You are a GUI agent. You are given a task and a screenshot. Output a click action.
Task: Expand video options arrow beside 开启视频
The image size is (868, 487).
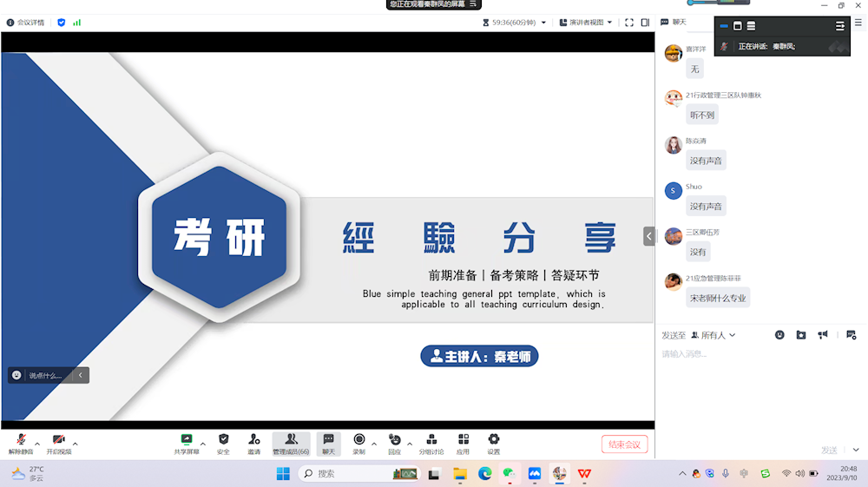(x=76, y=444)
